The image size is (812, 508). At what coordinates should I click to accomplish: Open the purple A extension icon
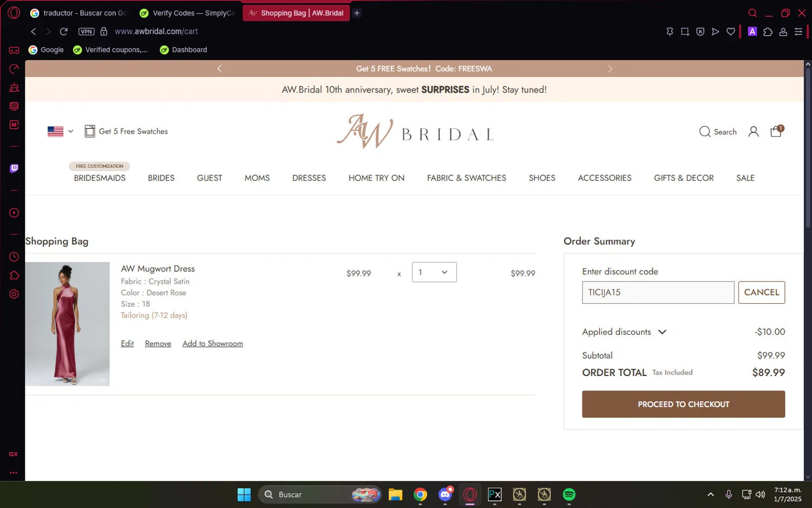(x=752, y=31)
